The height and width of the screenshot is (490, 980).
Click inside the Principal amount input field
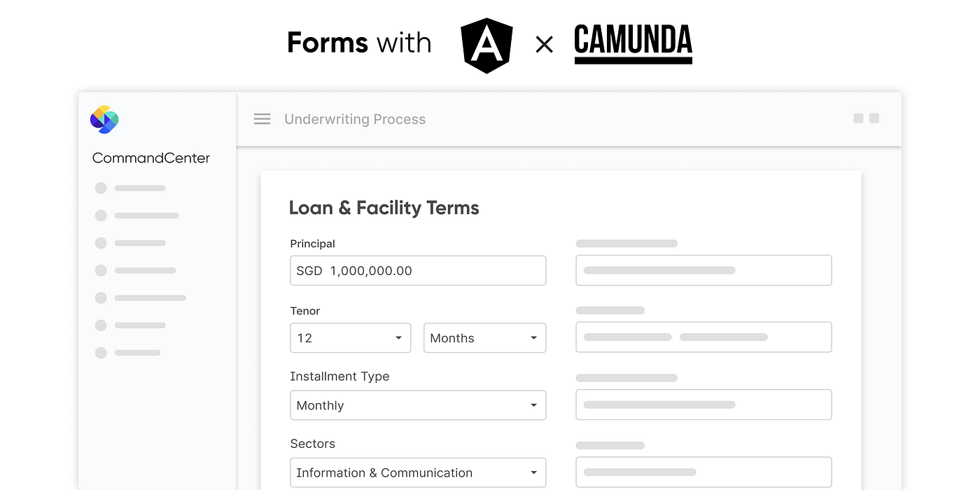(x=418, y=270)
